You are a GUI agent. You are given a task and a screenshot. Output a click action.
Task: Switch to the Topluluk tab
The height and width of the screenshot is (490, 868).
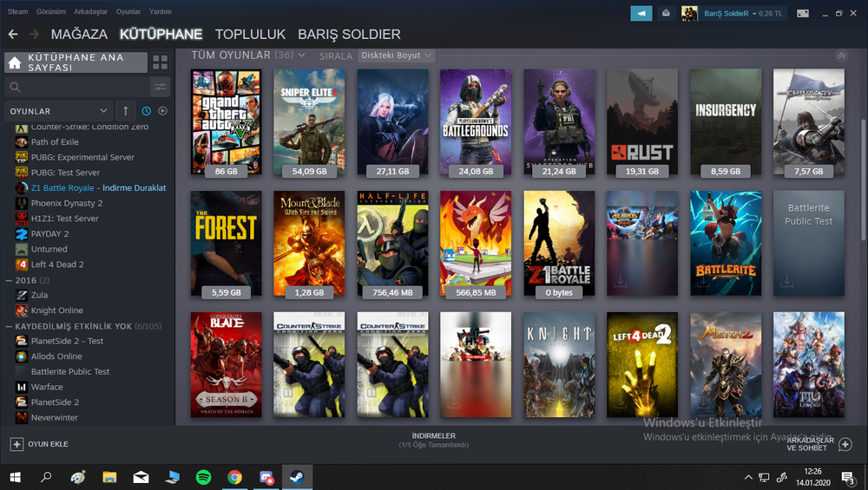[250, 35]
